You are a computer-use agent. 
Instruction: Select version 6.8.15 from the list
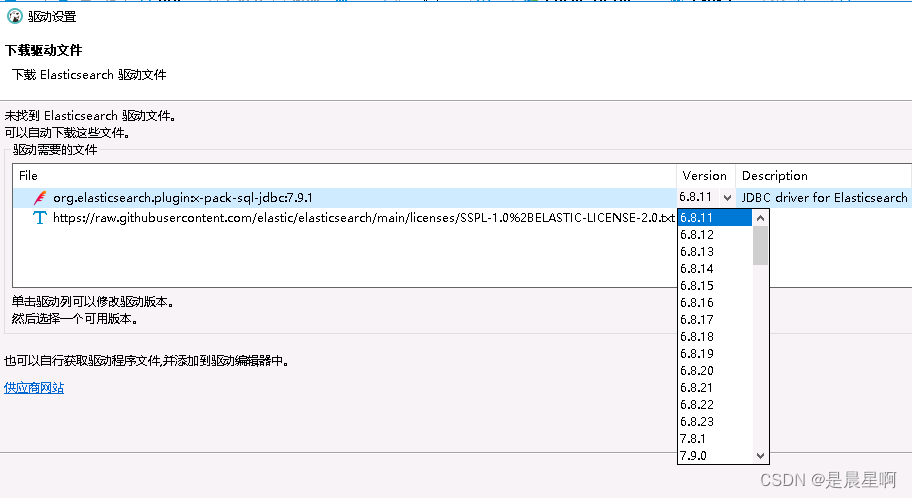715,286
